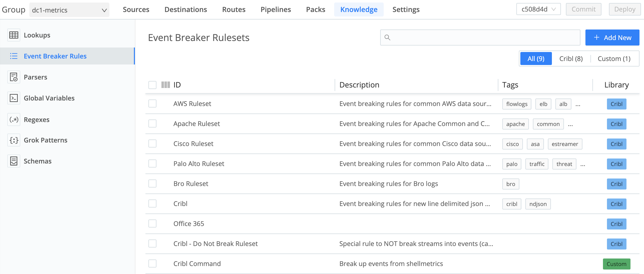Switch to the Custom (1) tab
The height and width of the screenshot is (274, 644).
click(614, 58)
